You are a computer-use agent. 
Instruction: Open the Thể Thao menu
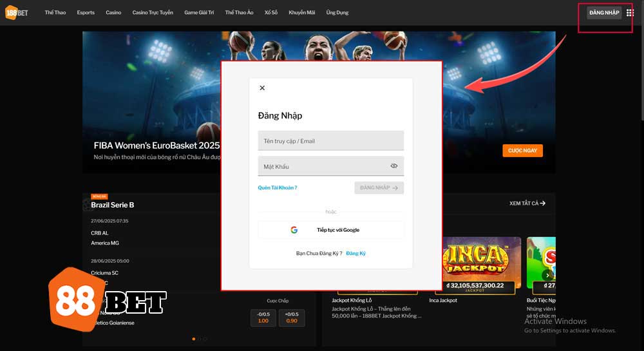55,12
